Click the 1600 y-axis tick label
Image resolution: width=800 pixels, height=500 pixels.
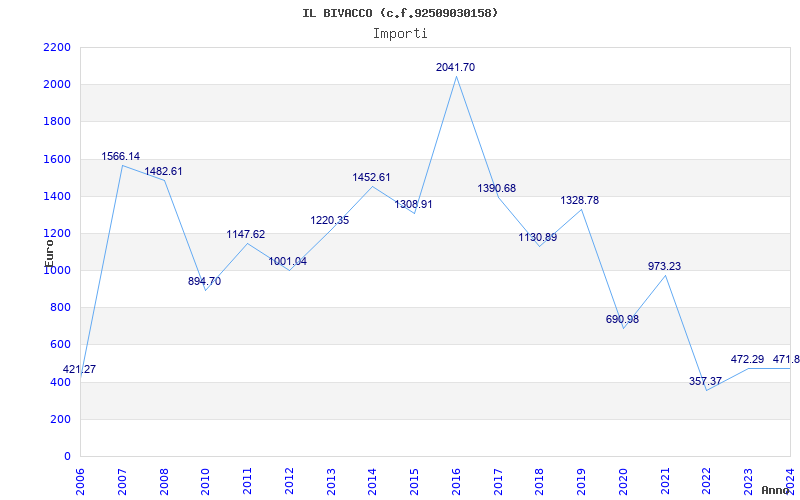pos(57,159)
